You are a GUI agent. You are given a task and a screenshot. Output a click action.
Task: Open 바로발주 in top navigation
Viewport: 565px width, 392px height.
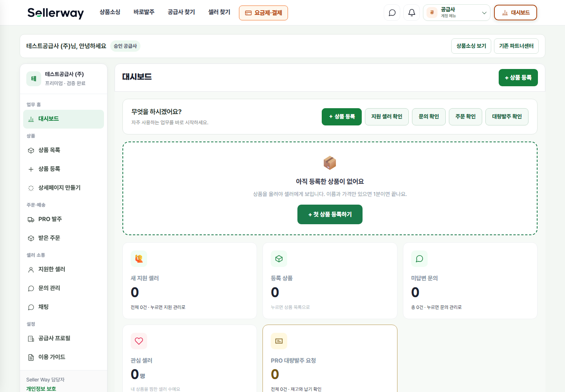(x=144, y=12)
